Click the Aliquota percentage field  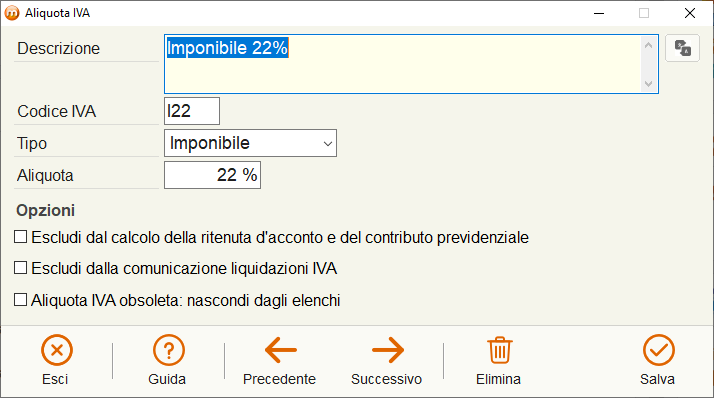pyautogui.click(x=212, y=175)
